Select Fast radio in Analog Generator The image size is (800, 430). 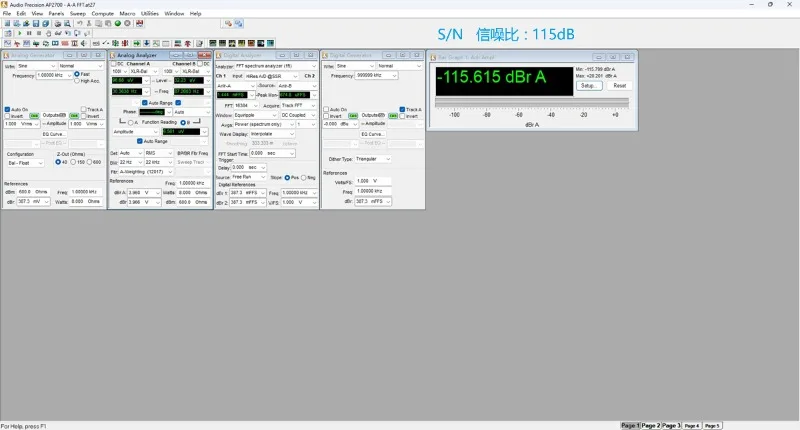point(77,74)
